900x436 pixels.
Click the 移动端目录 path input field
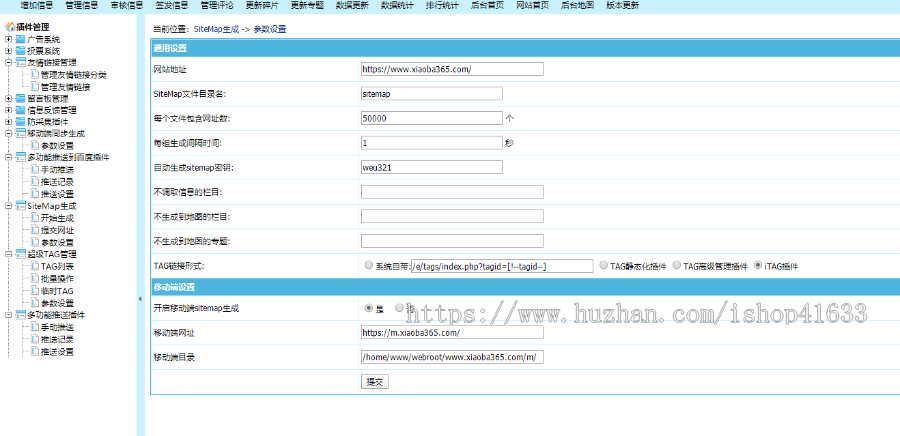click(452, 357)
